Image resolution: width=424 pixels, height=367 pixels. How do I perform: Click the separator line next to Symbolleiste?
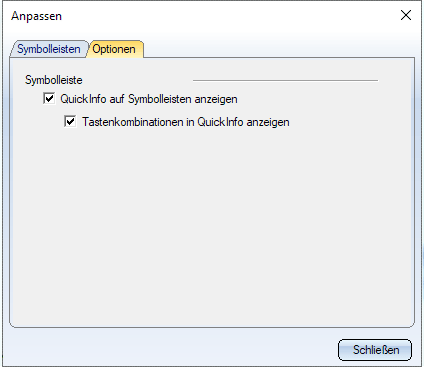285,80
